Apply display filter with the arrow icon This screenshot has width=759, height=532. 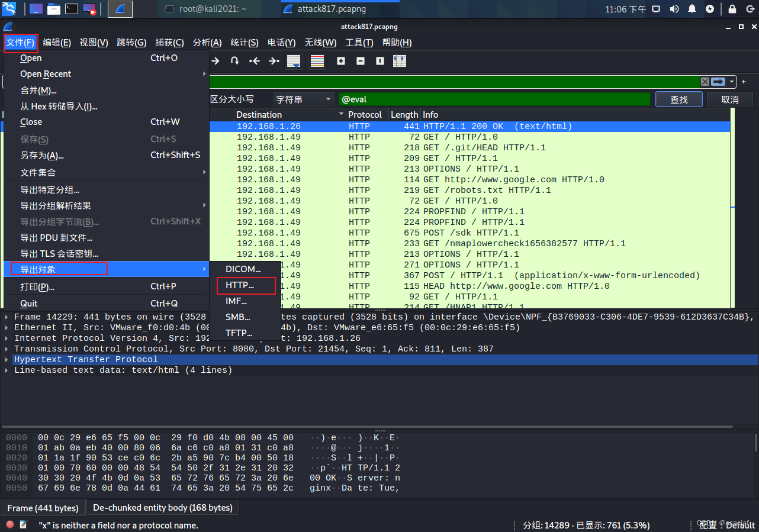719,82
